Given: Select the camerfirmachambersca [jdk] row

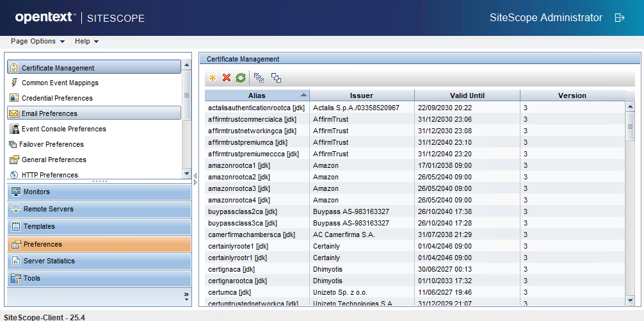Looking at the screenshot, I should (x=415, y=235).
